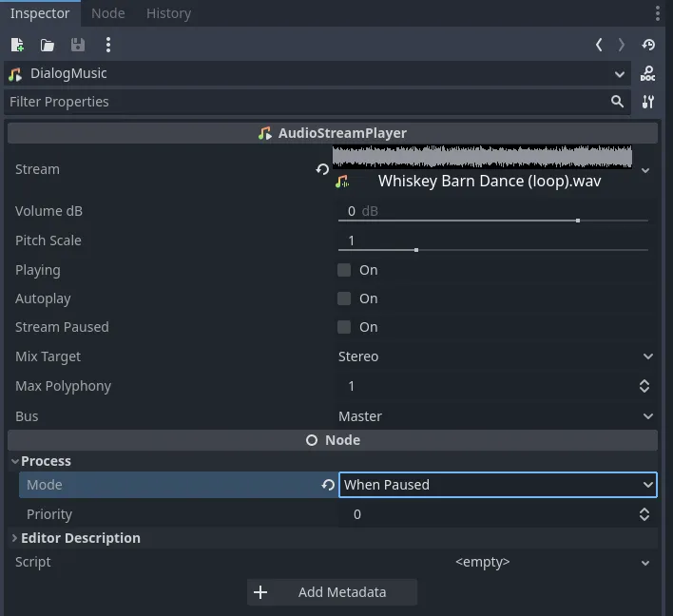
Task: Revert the Stream property
Action: tap(322, 169)
